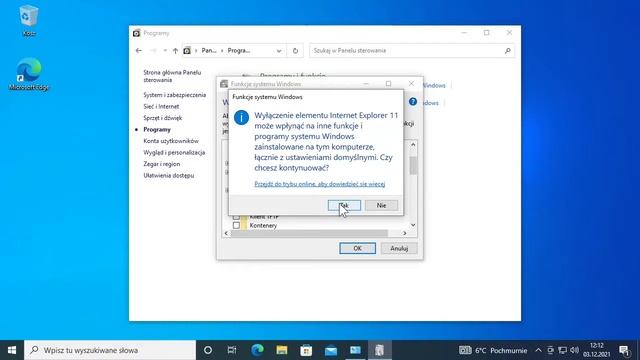Click the taskbar search box

tap(110, 350)
